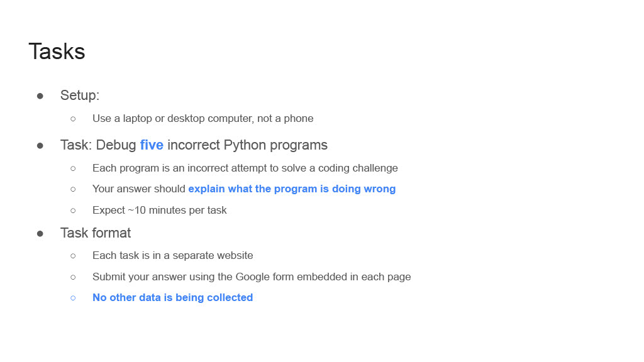Click the hollow bullet beside the laptop line

point(73,118)
